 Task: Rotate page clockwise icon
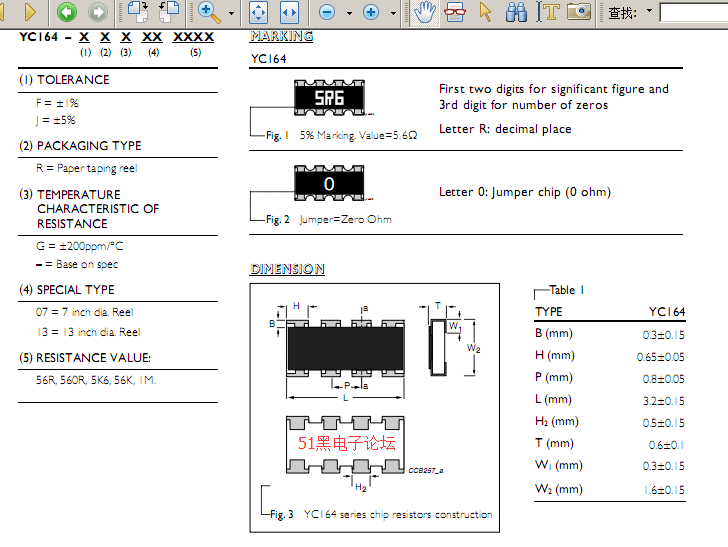click(x=138, y=12)
